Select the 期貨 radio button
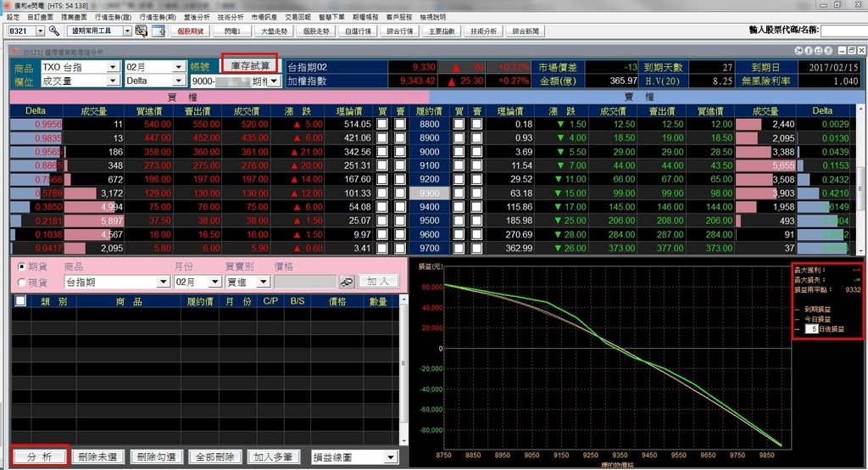This screenshot has height=470, width=868. (21, 266)
